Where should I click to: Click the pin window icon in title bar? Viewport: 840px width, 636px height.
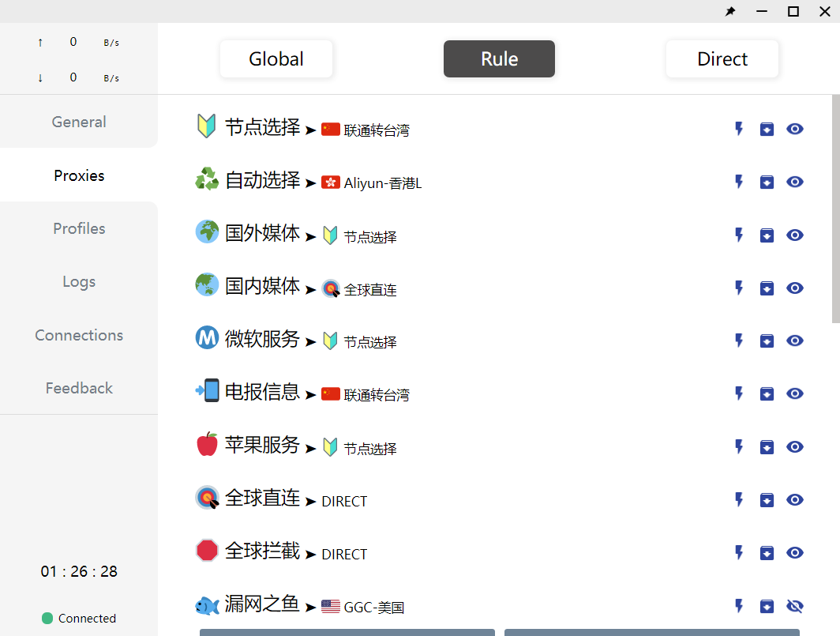730,11
